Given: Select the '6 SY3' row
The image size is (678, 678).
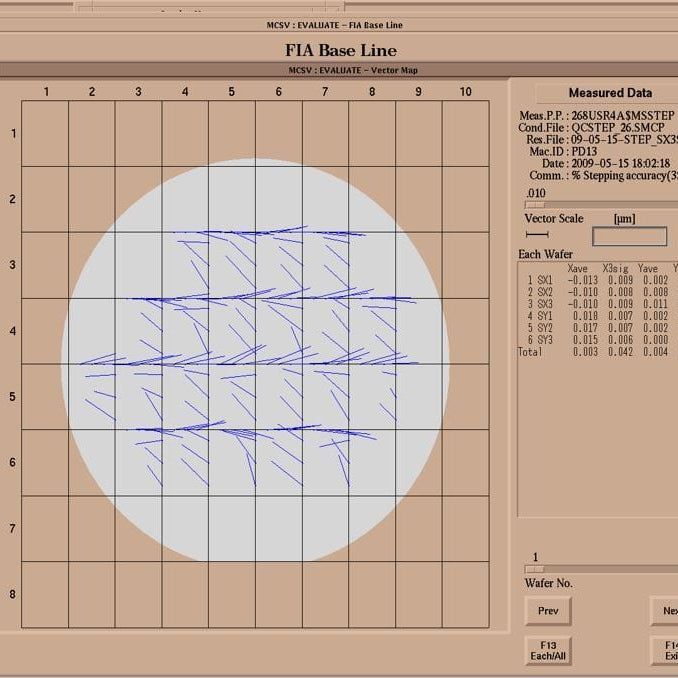Looking at the screenshot, I should pyautogui.click(x=598, y=340).
